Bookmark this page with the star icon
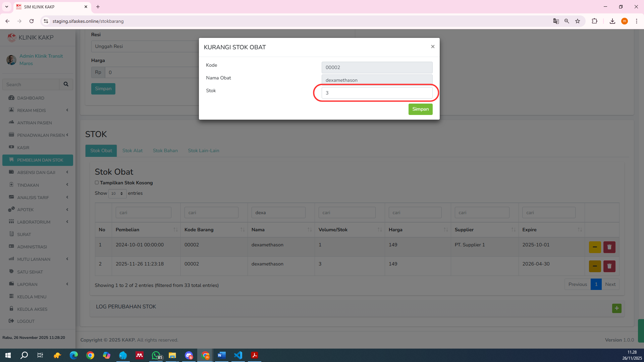The height and width of the screenshot is (362, 644). (x=578, y=21)
